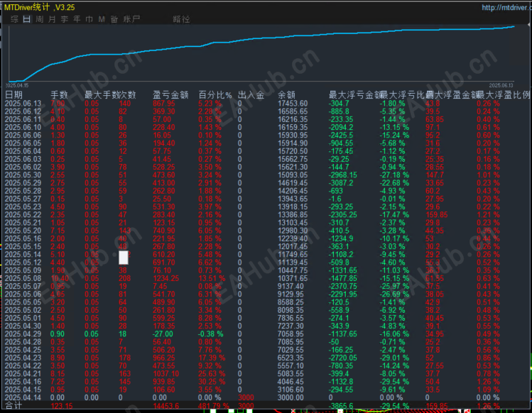The width and height of the screenshot is (532, 413).
Task: Select the 2025.06.06 date cell
Action: pyautogui.click(x=23, y=136)
